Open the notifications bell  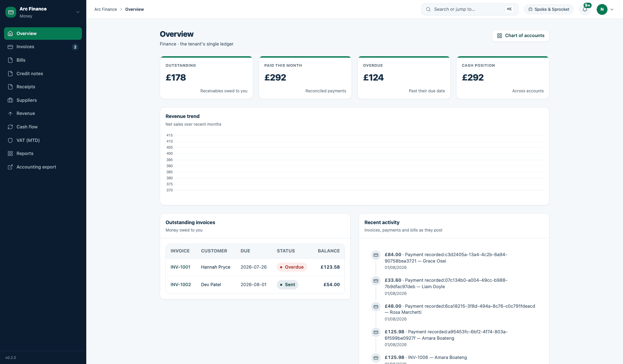pyautogui.click(x=585, y=9)
